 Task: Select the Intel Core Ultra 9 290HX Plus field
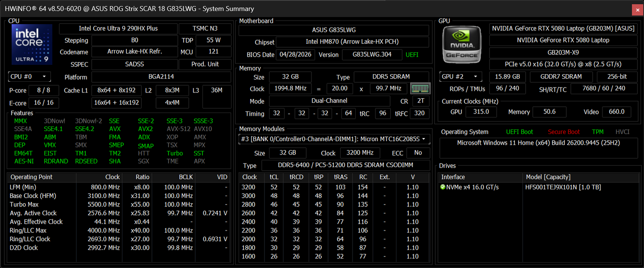click(118, 29)
